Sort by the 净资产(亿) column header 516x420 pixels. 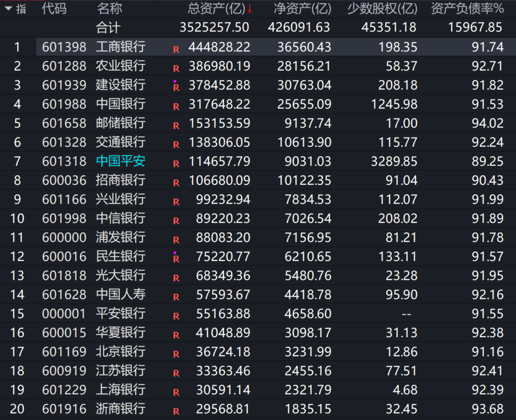302,9
